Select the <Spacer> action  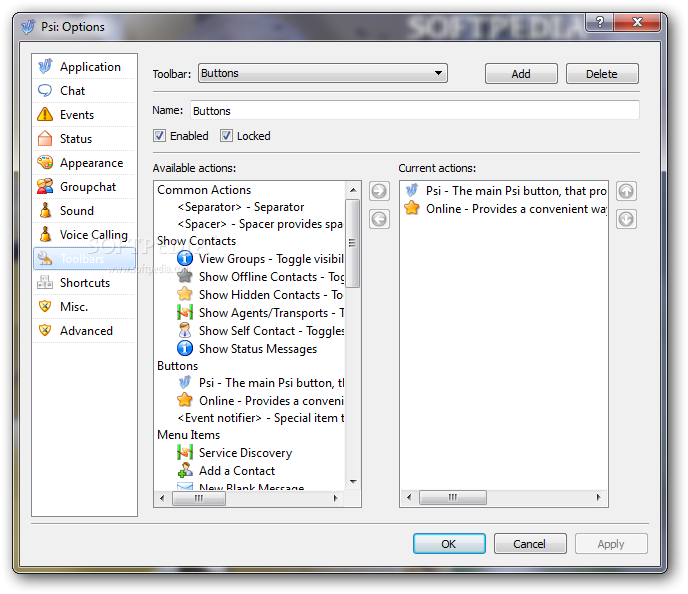[x=260, y=224]
